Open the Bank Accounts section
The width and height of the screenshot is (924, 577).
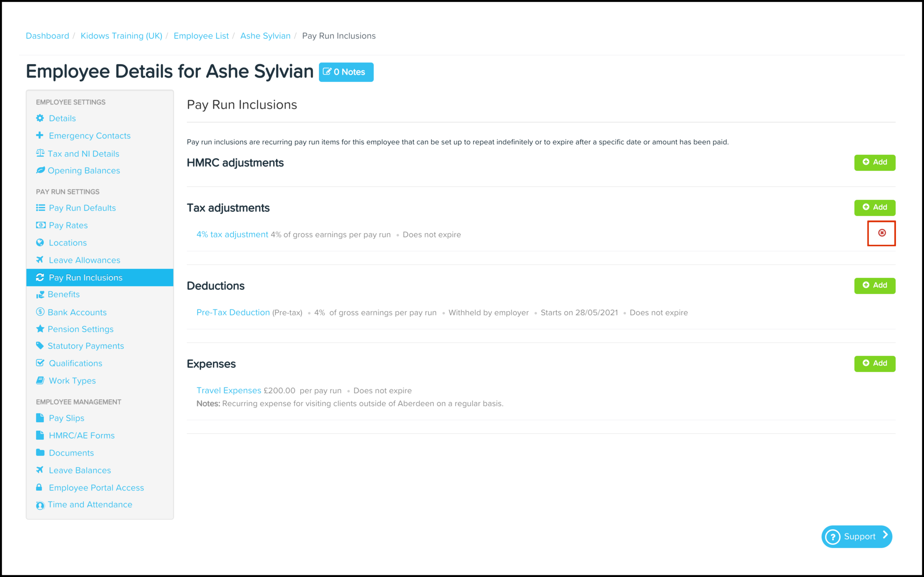tap(77, 312)
